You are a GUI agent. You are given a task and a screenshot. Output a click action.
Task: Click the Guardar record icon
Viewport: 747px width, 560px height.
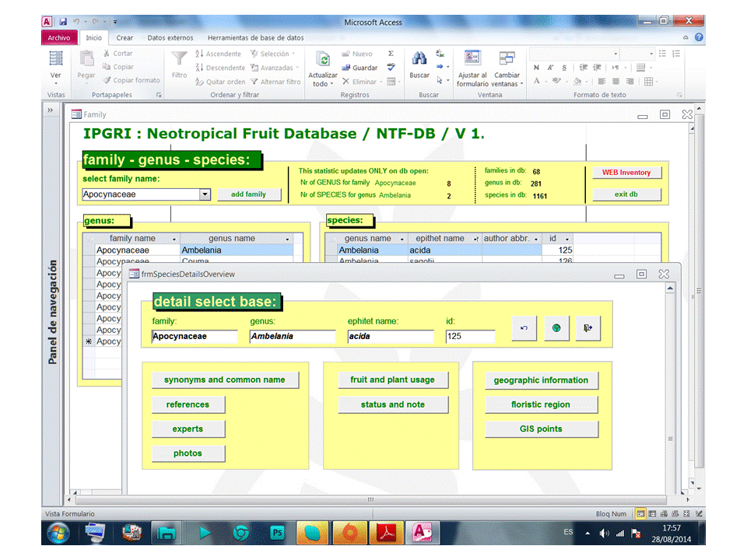coord(345,68)
